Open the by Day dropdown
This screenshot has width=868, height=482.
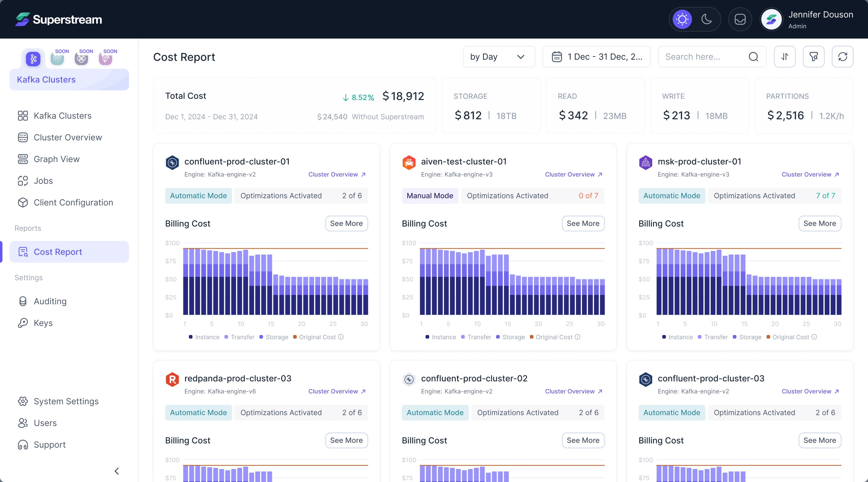499,57
